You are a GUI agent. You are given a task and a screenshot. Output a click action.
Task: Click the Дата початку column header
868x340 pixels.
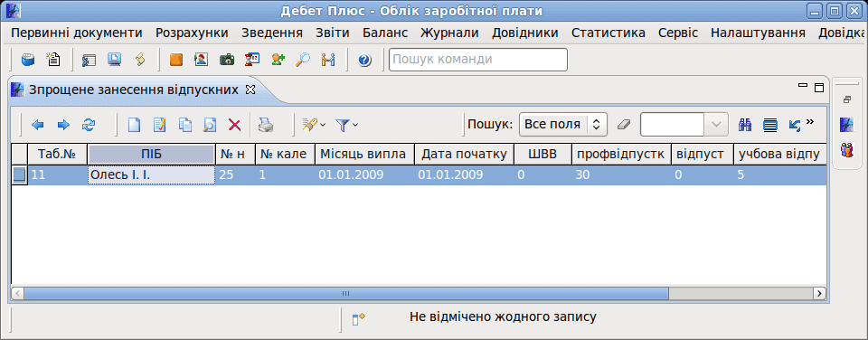pos(464,155)
